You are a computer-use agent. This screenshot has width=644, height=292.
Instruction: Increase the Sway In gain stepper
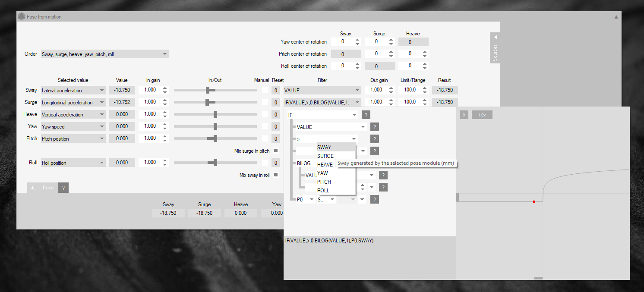pyautogui.click(x=165, y=88)
